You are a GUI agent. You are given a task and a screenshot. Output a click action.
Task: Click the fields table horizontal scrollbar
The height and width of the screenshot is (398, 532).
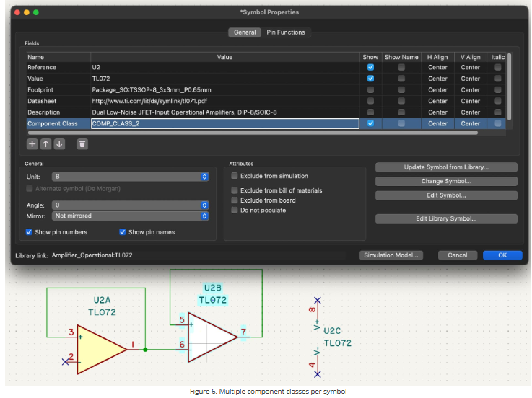pyautogui.click(x=253, y=133)
